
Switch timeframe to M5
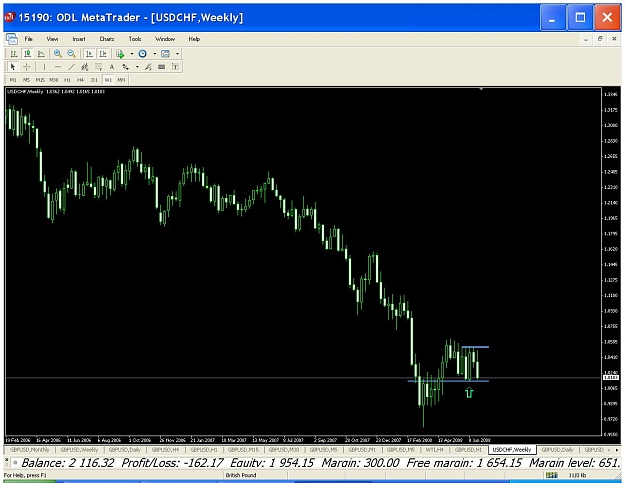[26, 80]
